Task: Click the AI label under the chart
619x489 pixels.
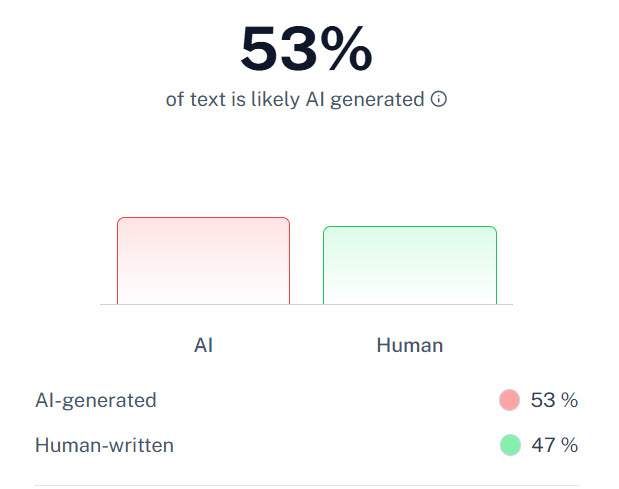Action: [x=203, y=346]
